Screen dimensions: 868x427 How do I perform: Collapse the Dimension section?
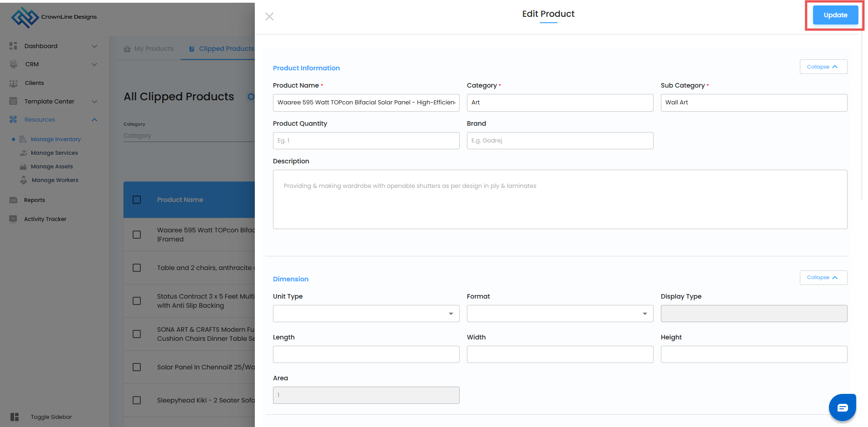pos(823,278)
